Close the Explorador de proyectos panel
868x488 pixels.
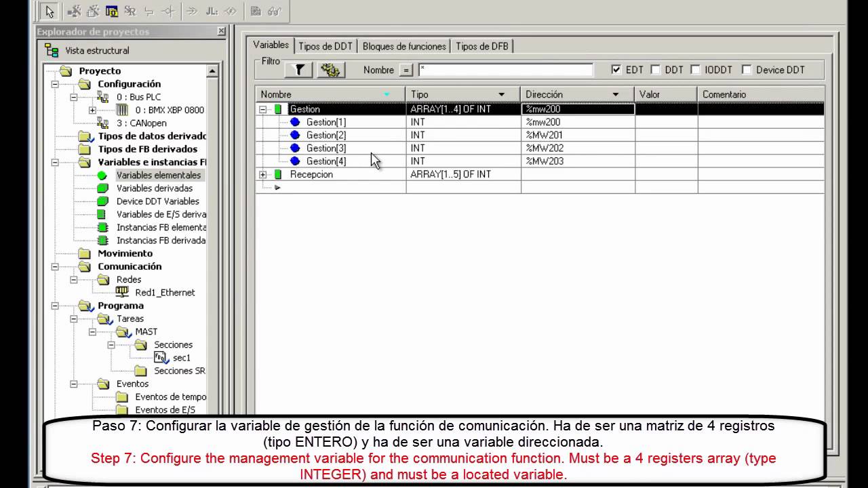click(x=221, y=31)
